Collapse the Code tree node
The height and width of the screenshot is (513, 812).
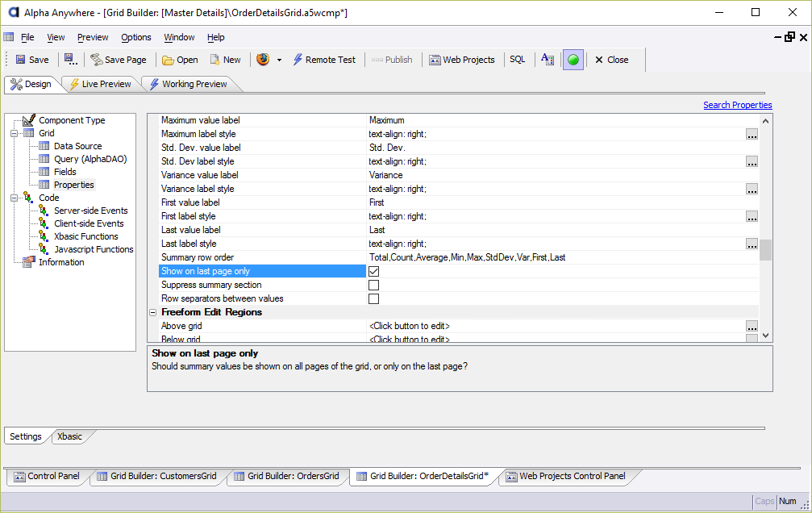pyautogui.click(x=14, y=198)
